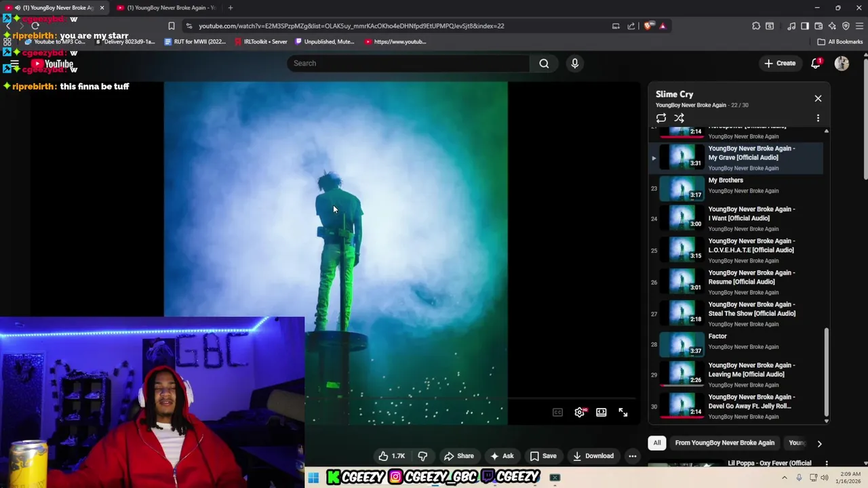Viewport: 868px width, 488px height.
Task: Select L.O.V.E.H.A.T.E [Official Audio] track
Action: [x=736, y=251]
